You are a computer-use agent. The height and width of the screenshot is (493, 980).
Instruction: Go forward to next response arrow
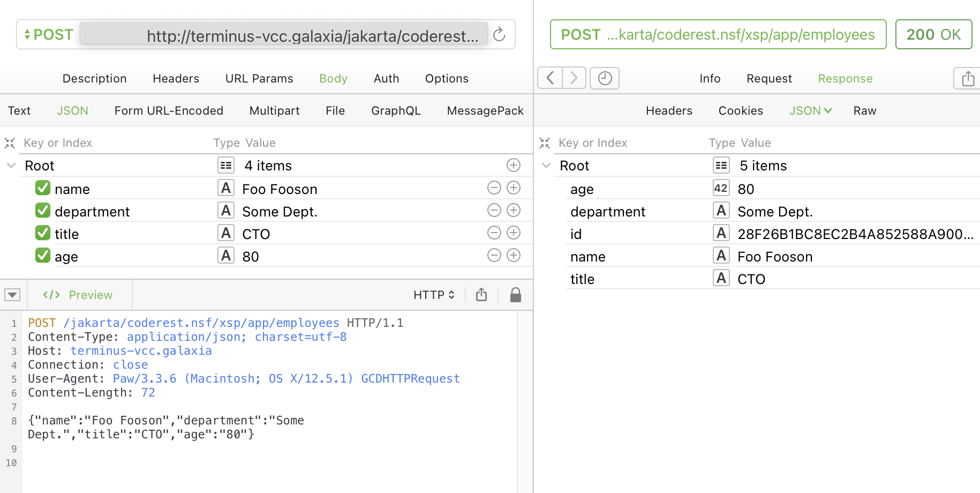(x=574, y=78)
